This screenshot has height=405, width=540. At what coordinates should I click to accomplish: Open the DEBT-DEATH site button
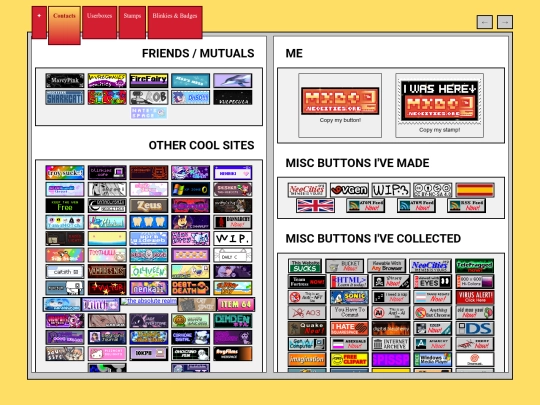click(190, 288)
